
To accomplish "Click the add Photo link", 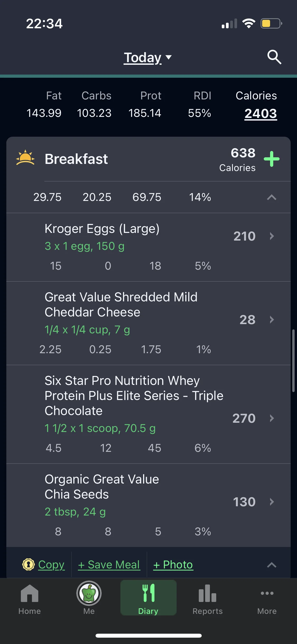I will (173, 565).
